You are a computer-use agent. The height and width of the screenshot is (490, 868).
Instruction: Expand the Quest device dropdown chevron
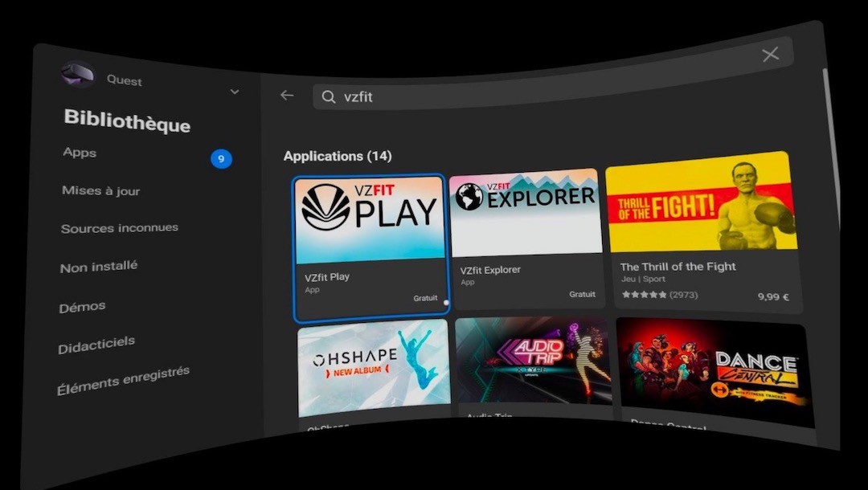pos(235,92)
